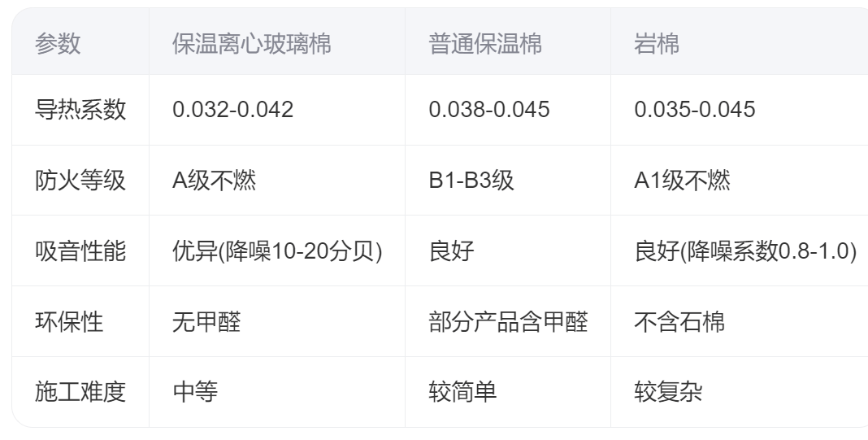Select the 较复杂 cell

(x=668, y=393)
